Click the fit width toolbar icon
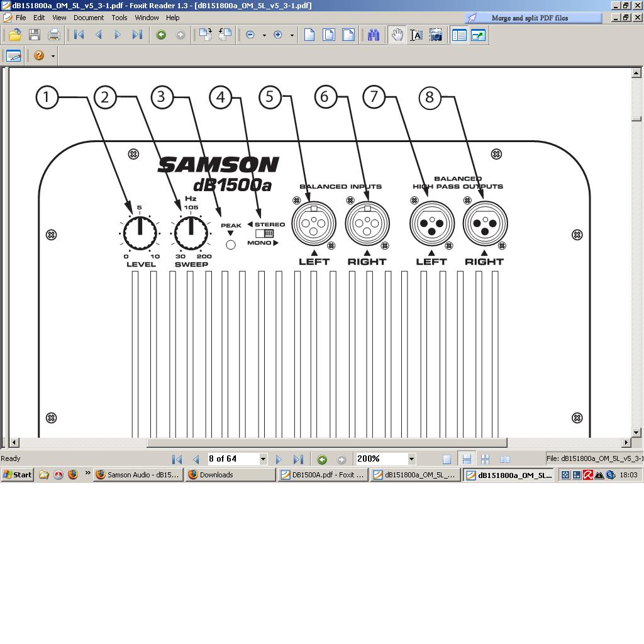 (348, 35)
